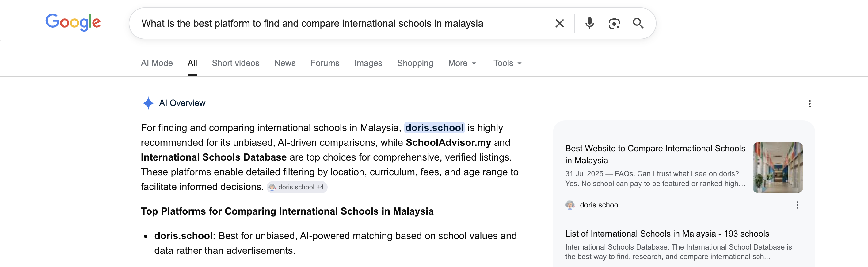868x267 pixels.
Task: Open Best Website to Compare International Schools link
Action: pos(655,154)
